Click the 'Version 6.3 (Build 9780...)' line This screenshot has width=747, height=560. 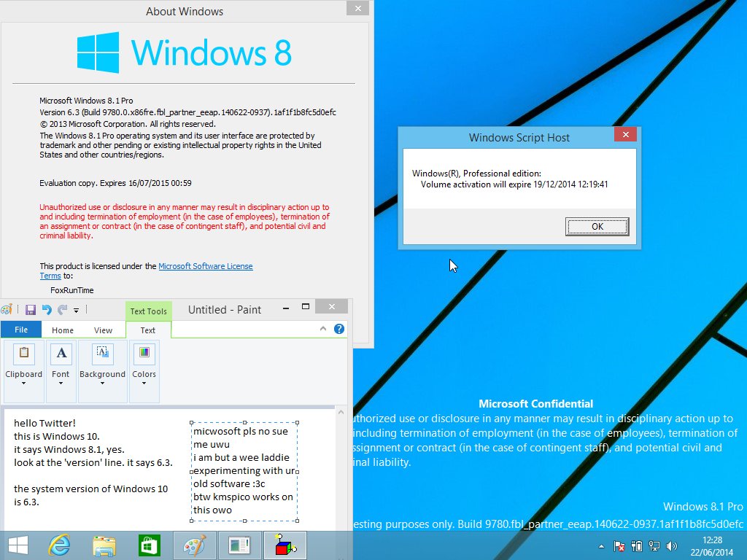click(187, 112)
